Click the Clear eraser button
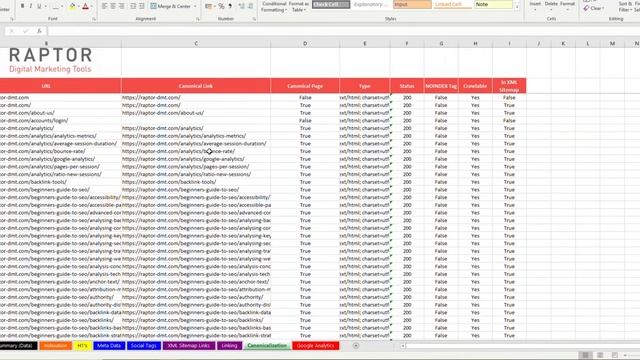640x360 pixels. 593,8
